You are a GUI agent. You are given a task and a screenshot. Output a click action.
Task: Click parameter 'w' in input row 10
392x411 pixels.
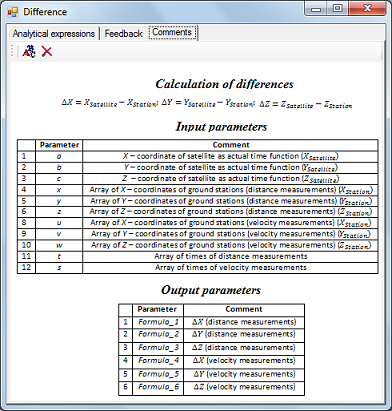(59, 245)
